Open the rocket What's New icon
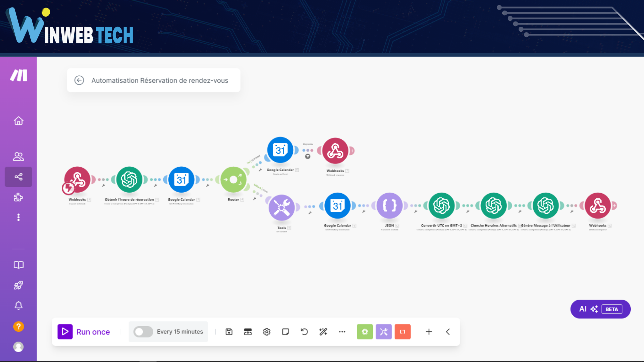Viewport: 644px width, 362px height. 18,285
